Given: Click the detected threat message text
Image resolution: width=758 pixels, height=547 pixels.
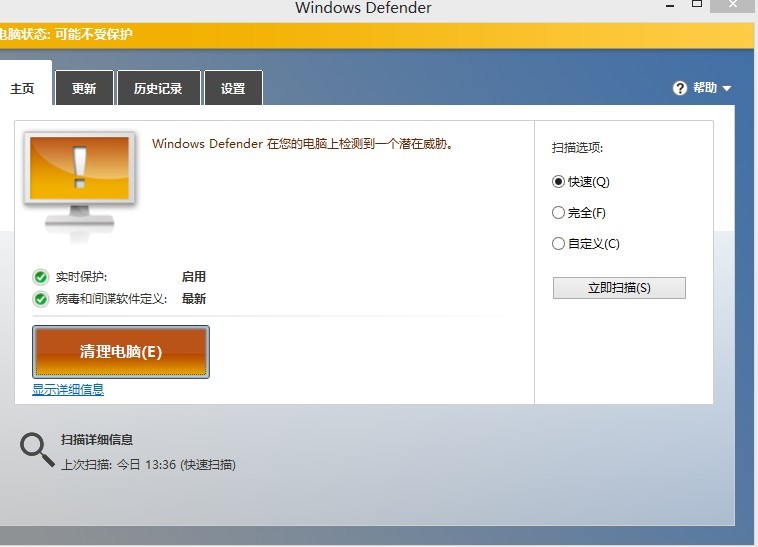Looking at the screenshot, I should (x=302, y=144).
